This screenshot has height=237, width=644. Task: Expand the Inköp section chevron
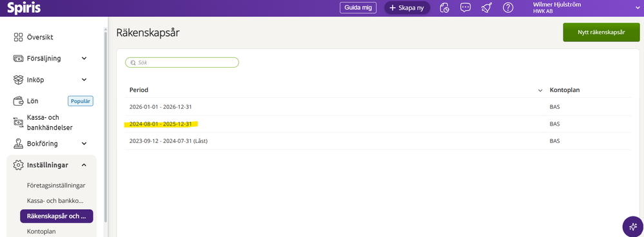coord(84,80)
